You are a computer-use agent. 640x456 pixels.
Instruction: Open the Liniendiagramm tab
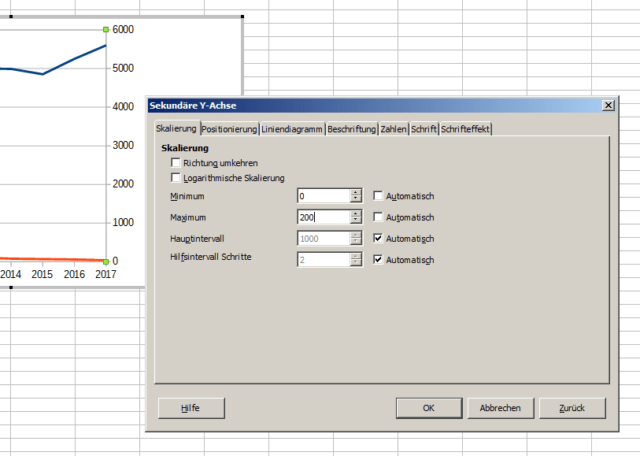pyautogui.click(x=292, y=129)
